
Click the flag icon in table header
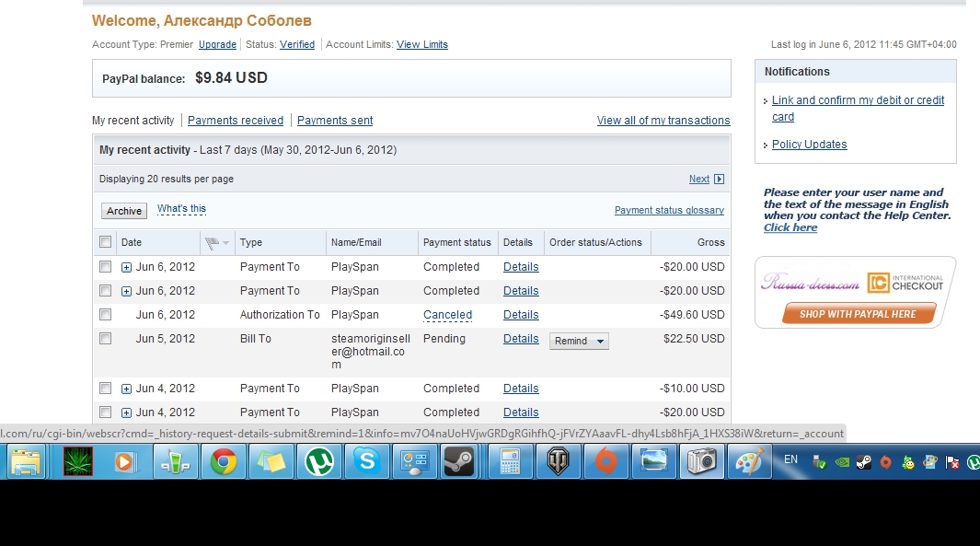[212, 243]
